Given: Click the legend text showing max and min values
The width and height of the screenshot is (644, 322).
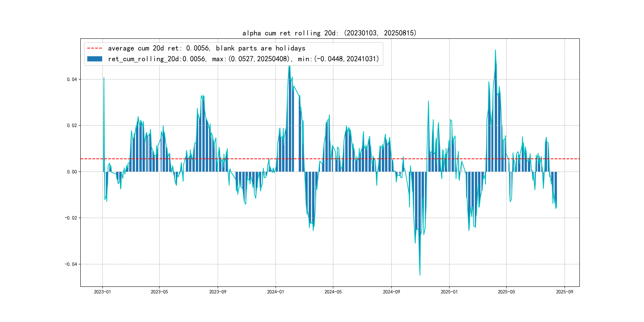Looking at the screenshot, I should pos(243,59).
